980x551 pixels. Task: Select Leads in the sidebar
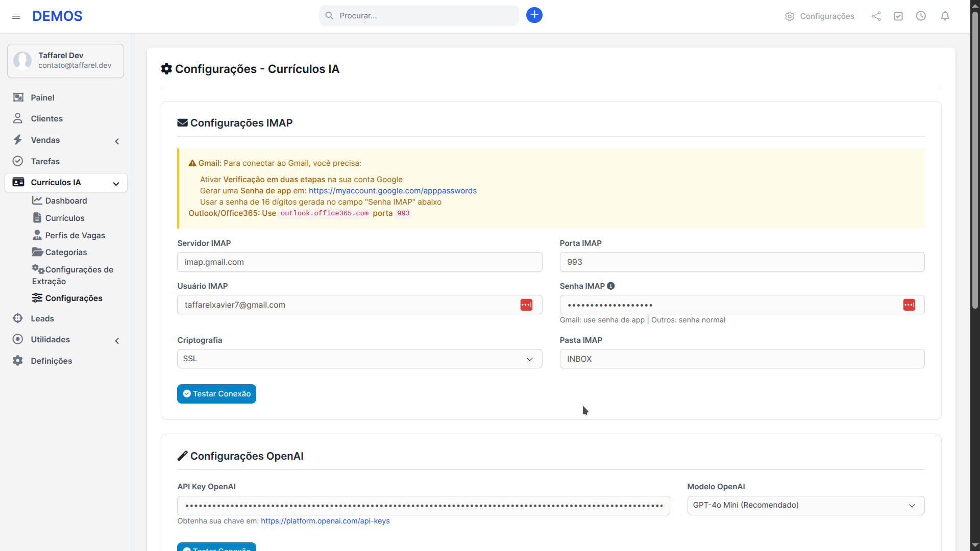point(42,318)
